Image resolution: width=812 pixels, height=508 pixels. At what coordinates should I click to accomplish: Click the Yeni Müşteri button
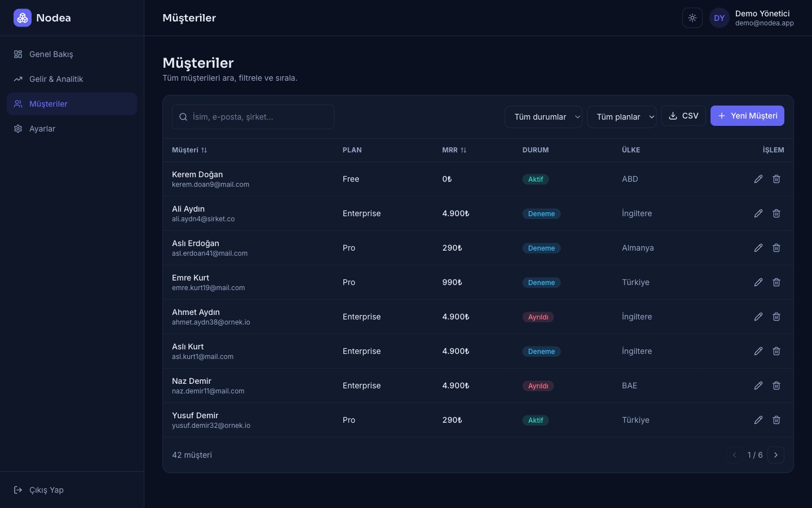coord(747,116)
